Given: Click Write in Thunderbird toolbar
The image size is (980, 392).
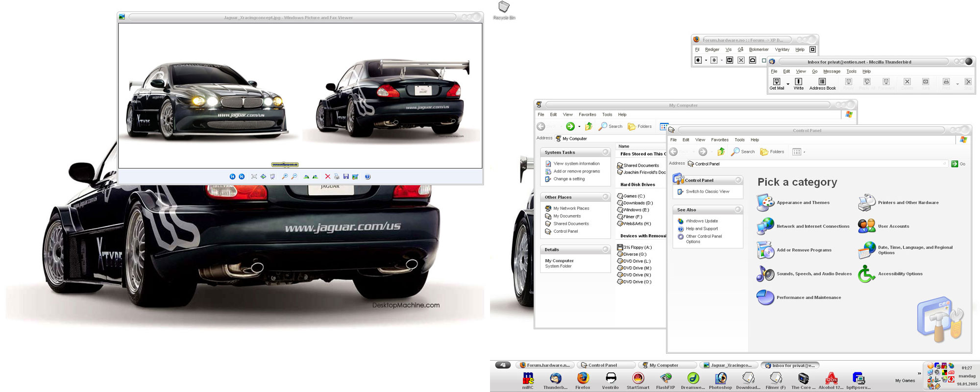Looking at the screenshot, I should pos(799,84).
